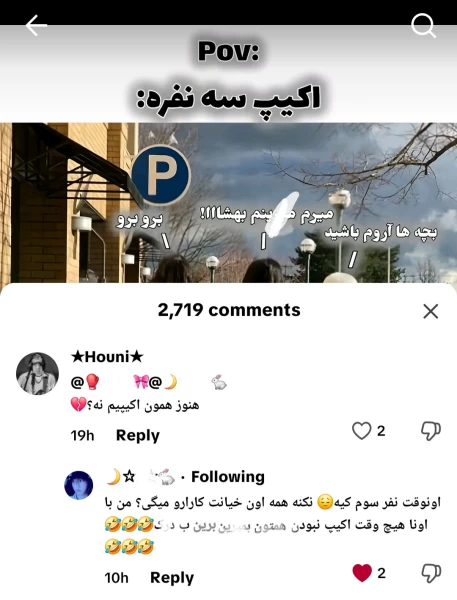The height and width of the screenshot is (600, 457).
Task: Tap the blue parking sign sticker
Action: (161, 175)
